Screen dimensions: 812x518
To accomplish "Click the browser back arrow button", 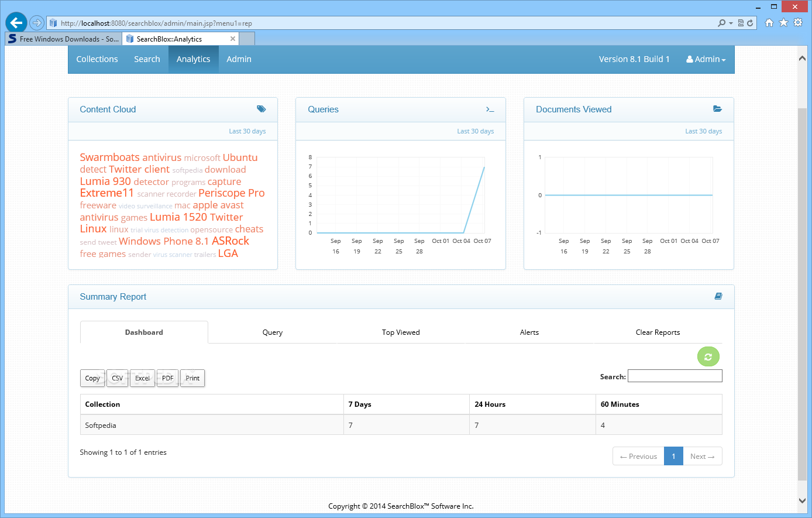I will point(16,23).
